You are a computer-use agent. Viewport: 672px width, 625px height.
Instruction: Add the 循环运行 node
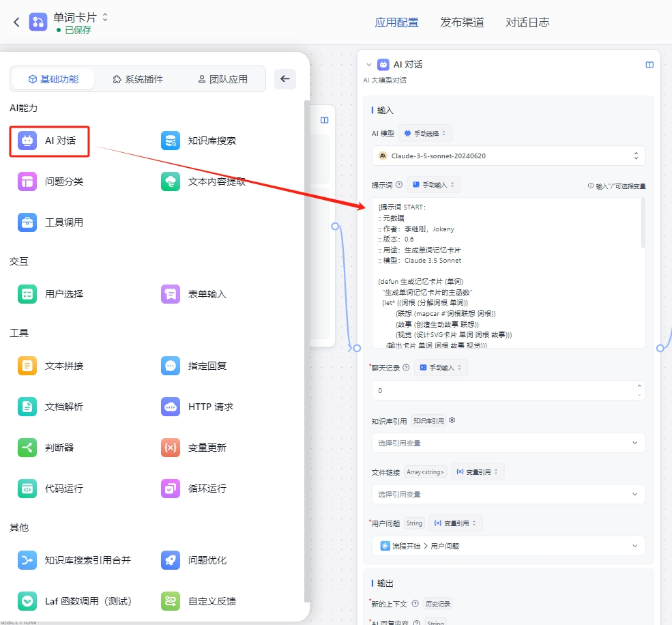tap(194, 489)
